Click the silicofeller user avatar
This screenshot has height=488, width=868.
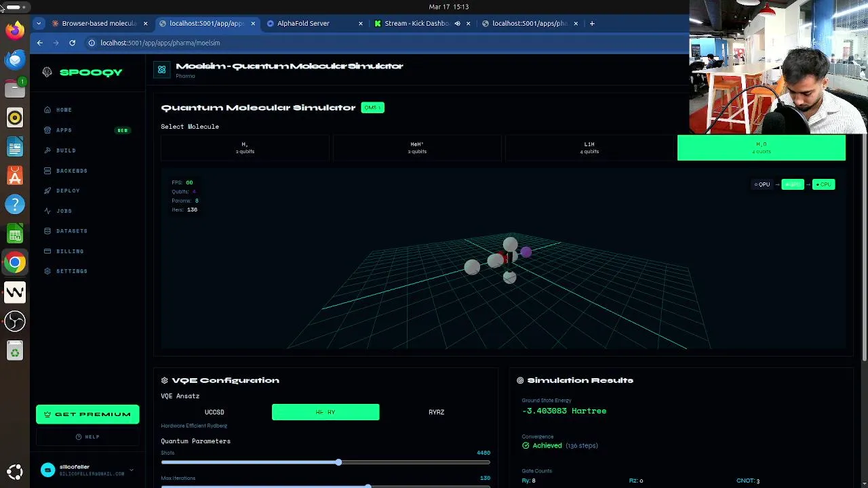47,470
